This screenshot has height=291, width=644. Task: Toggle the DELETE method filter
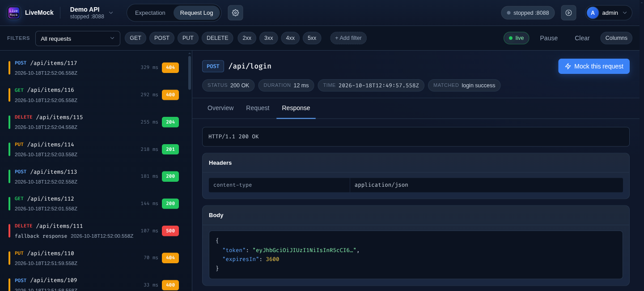[217, 38]
